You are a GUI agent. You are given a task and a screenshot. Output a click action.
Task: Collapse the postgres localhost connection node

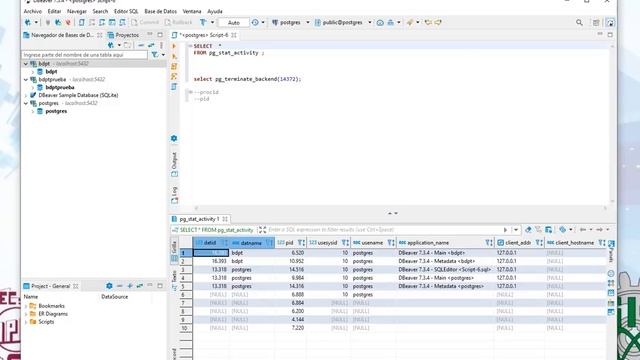pos(26,103)
